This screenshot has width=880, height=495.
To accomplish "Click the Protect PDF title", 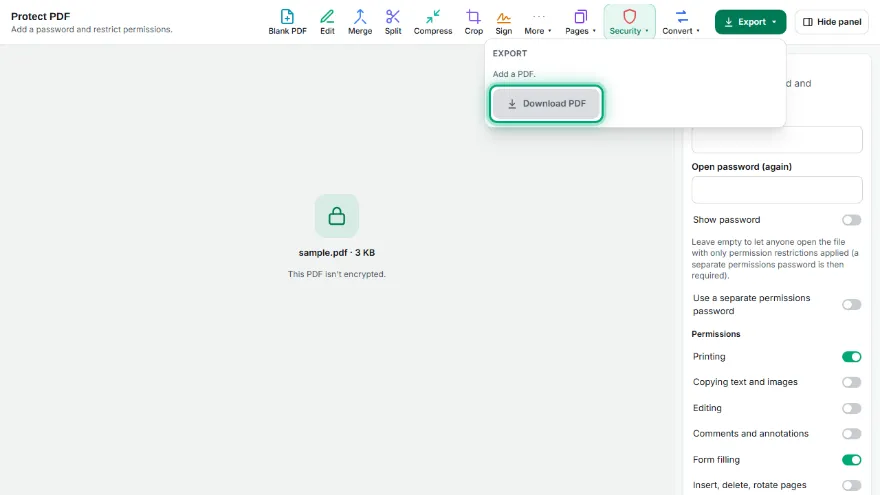I will tap(40, 16).
